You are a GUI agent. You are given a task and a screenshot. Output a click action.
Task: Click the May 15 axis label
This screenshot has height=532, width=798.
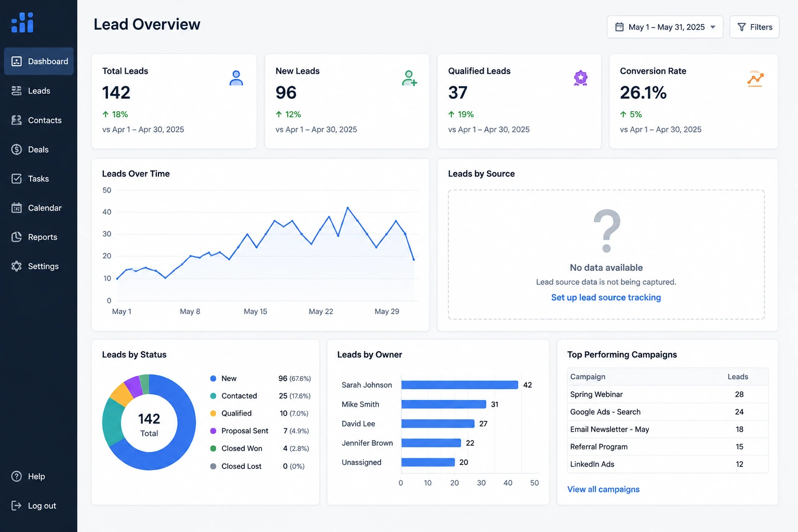pos(256,311)
